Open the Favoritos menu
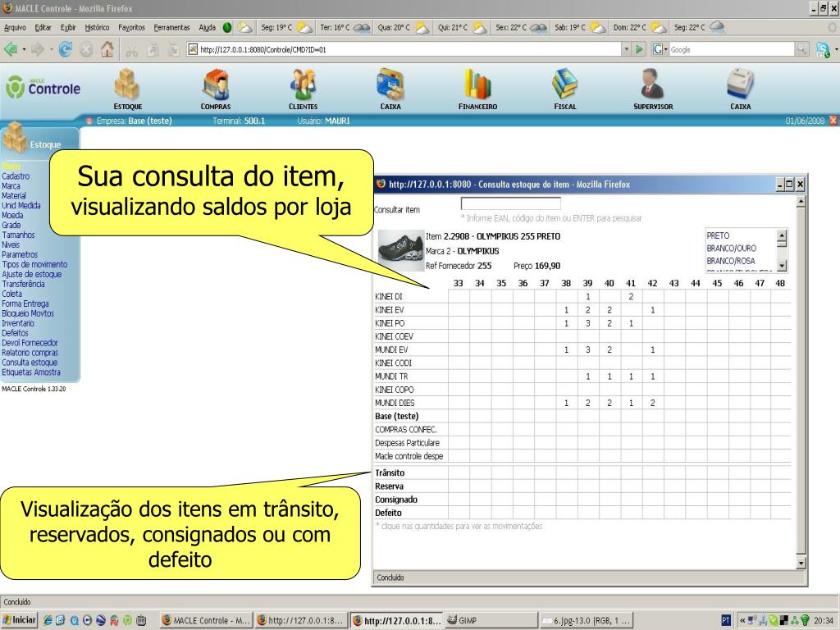Screen dimensions: 840x630 click(x=131, y=27)
